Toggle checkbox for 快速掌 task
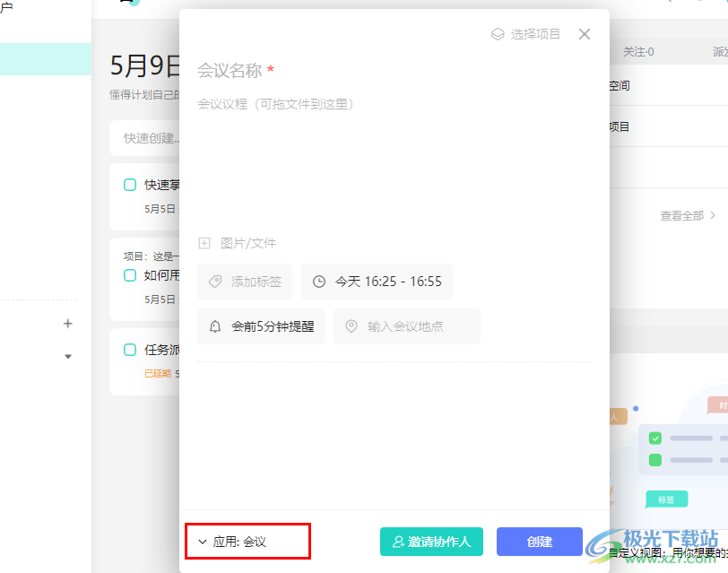This screenshot has width=728, height=573. click(x=130, y=185)
